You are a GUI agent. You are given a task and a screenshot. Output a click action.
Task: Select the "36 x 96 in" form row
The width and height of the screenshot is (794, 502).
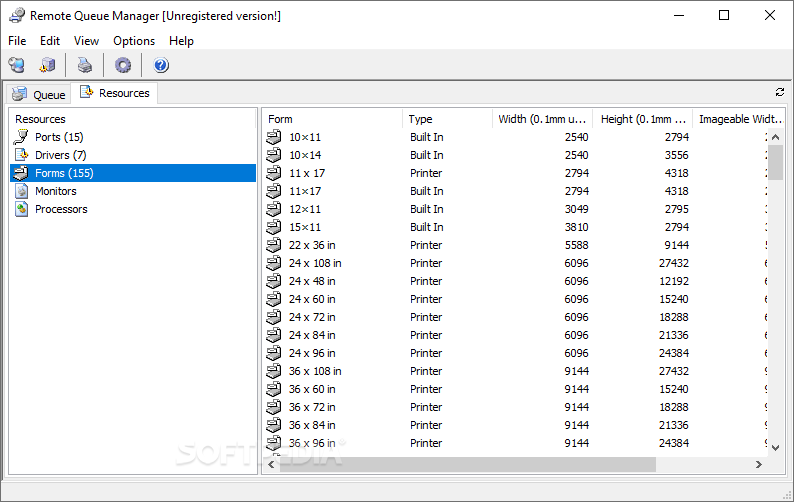(x=515, y=443)
